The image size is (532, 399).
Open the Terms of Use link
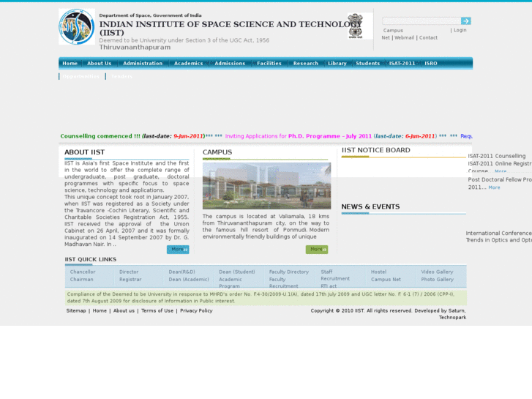(157, 310)
